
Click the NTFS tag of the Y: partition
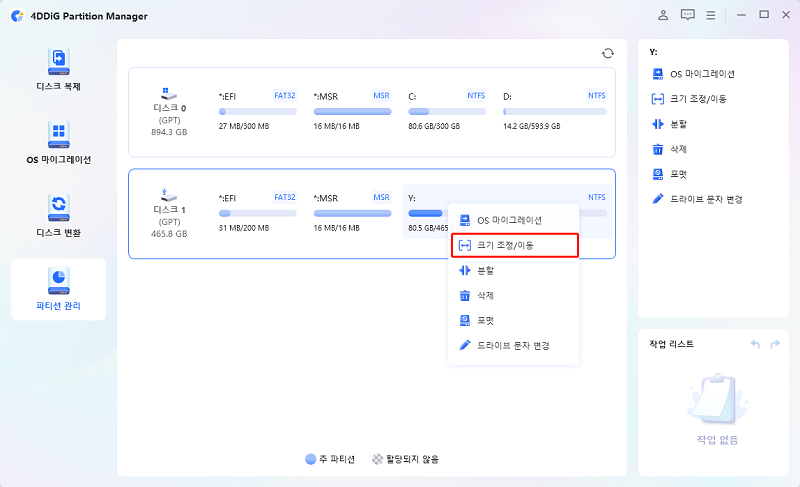tap(596, 197)
